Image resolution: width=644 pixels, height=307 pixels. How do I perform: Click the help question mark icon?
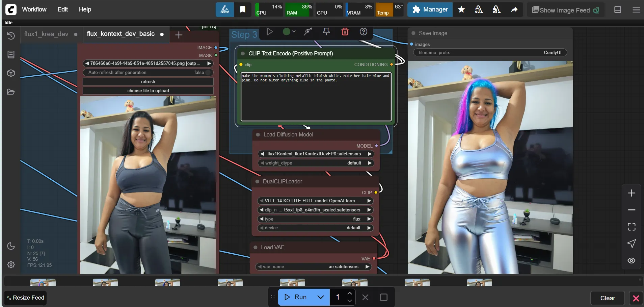[x=363, y=32]
